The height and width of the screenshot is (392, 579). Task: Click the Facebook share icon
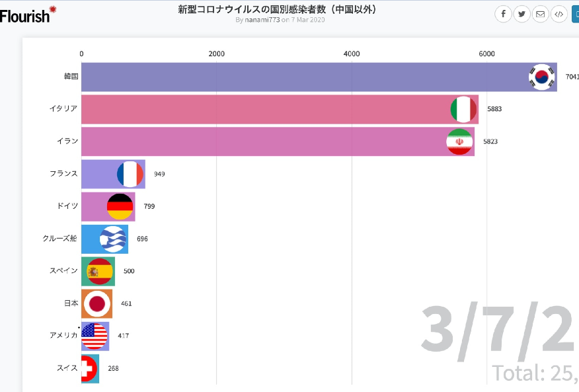503,14
